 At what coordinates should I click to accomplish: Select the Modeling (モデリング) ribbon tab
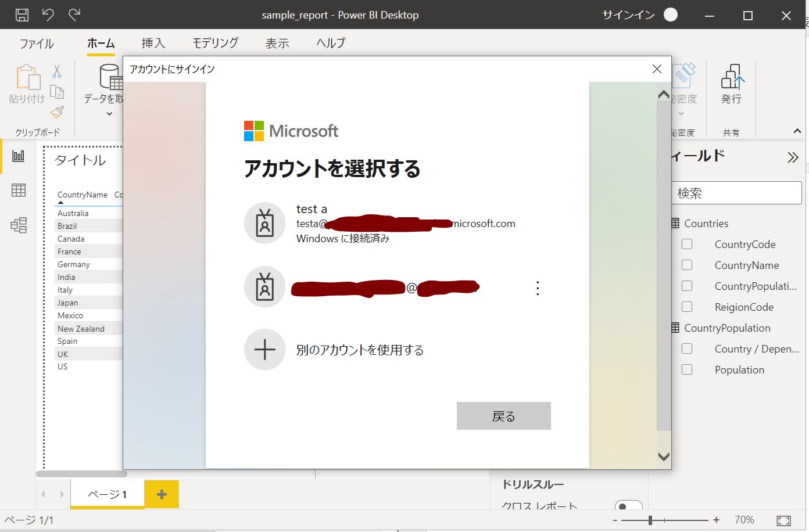coord(216,43)
